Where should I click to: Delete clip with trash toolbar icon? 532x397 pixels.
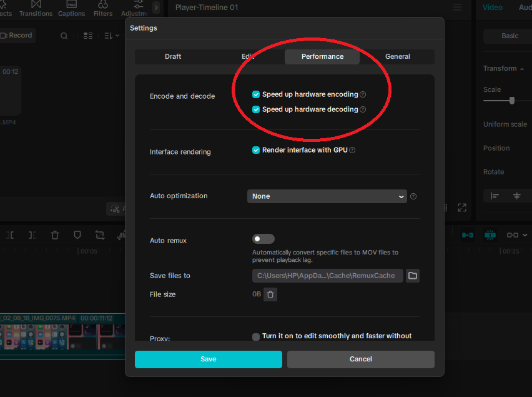pyautogui.click(x=55, y=235)
